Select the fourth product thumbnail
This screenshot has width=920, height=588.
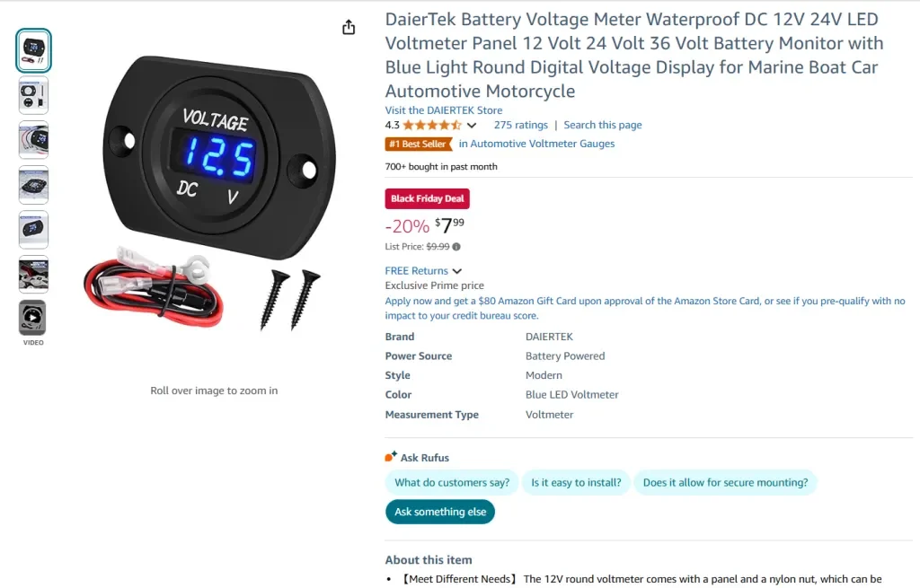click(33, 185)
